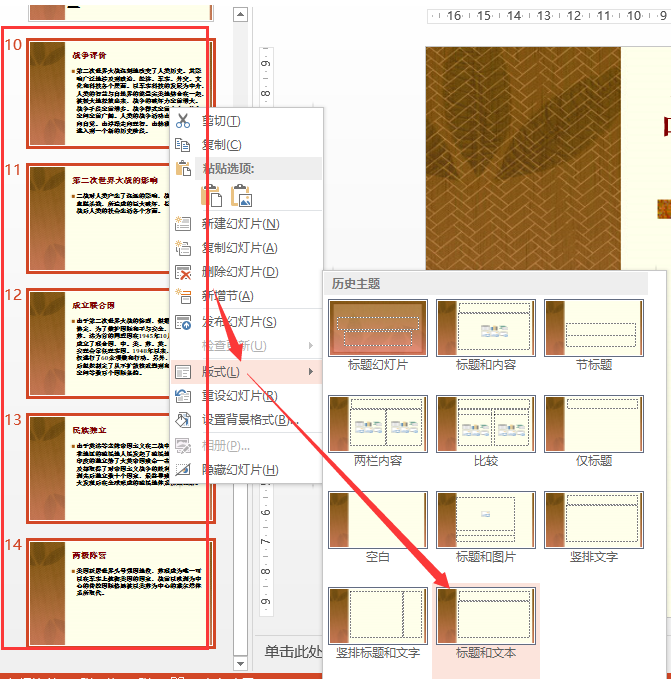Click the Copy icon in context menu
Image resolution: width=671 pixels, height=679 pixels.
click(x=183, y=145)
